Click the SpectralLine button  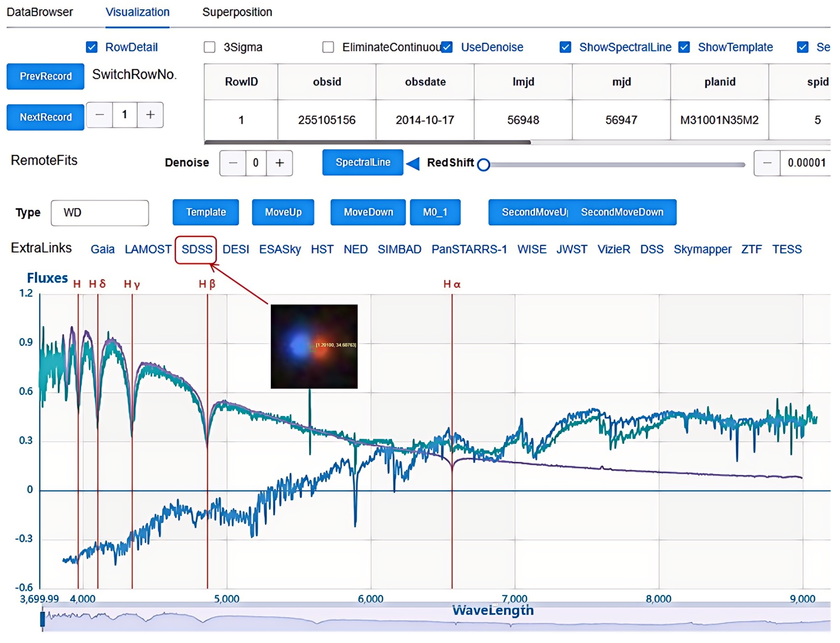363,163
